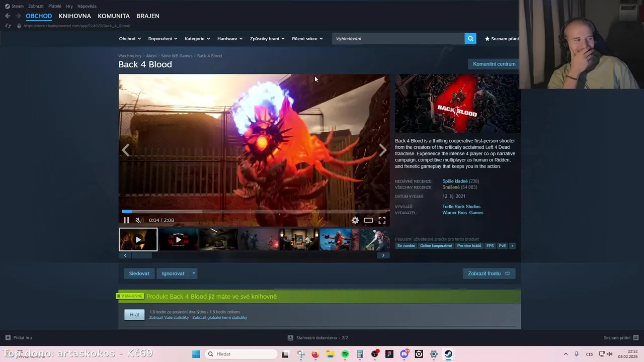This screenshot has width=644, height=362.
Task: Expand the Doporučení menu
Action: click(163, 39)
